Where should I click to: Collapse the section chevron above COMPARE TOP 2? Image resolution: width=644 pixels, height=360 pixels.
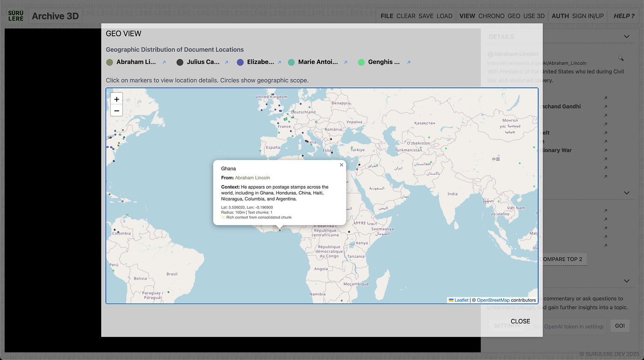tap(626, 193)
